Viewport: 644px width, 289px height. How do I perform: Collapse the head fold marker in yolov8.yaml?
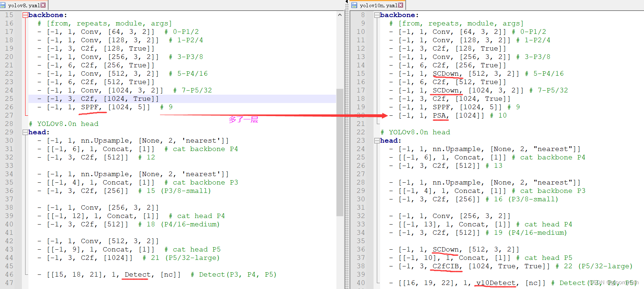[25, 132]
